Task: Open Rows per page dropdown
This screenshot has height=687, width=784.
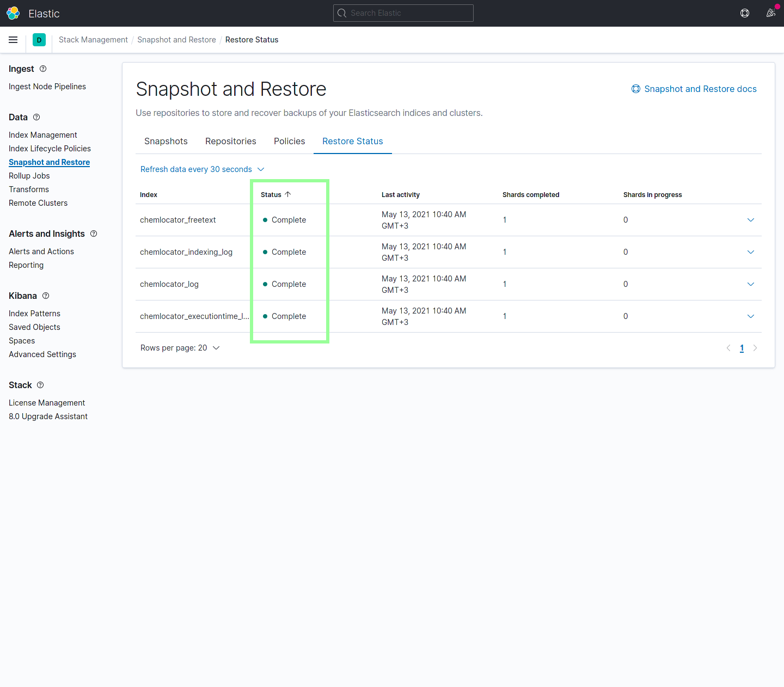Action: click(x=180, y=348)
